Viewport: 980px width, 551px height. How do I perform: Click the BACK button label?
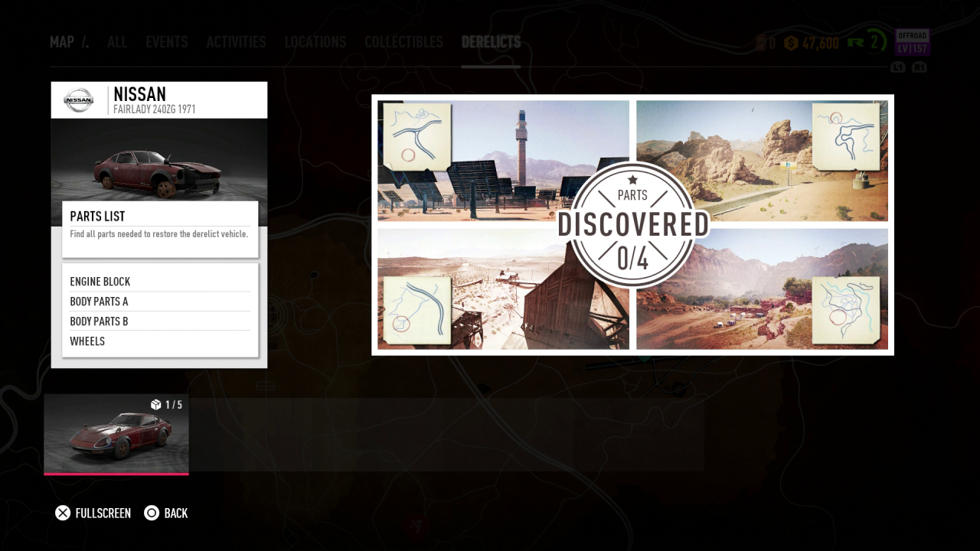[x=176, y=513]
